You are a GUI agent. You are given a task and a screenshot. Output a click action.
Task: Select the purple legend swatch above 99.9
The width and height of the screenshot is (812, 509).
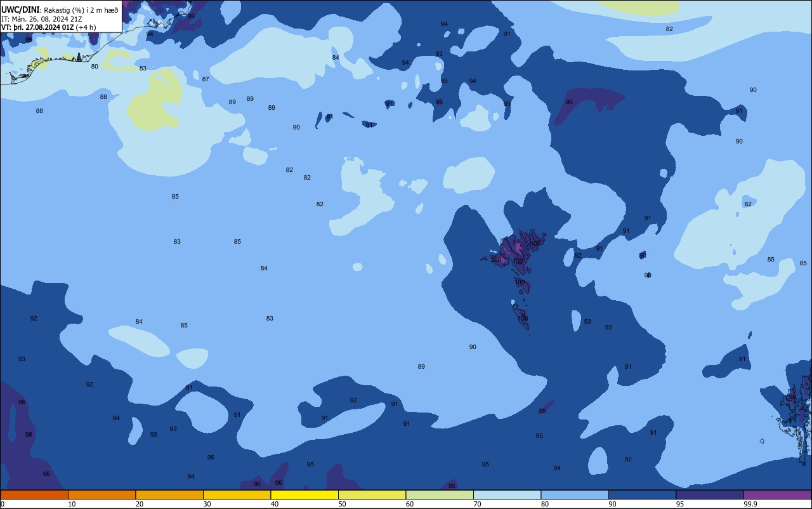coord(778,494)
